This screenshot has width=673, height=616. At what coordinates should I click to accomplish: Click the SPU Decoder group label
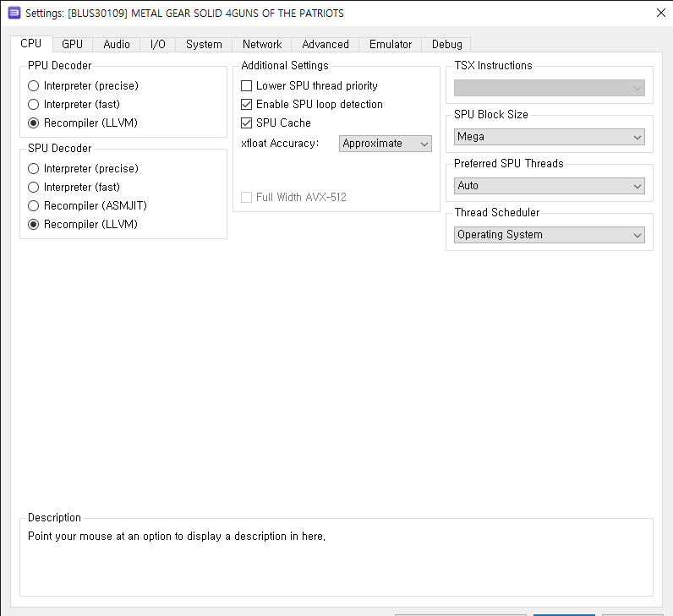coord(60,149)
